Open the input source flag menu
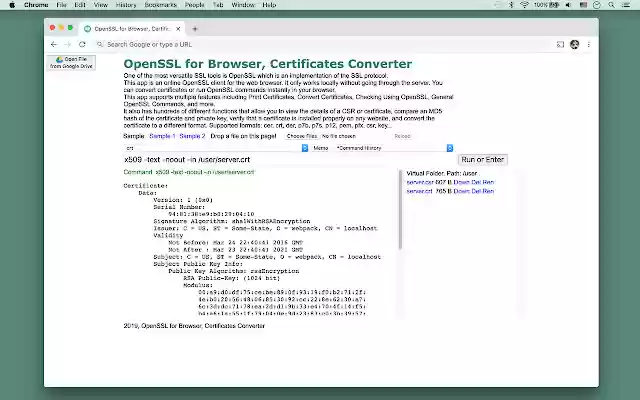This screenshot has width=640, height=400. tap(583, 5)
